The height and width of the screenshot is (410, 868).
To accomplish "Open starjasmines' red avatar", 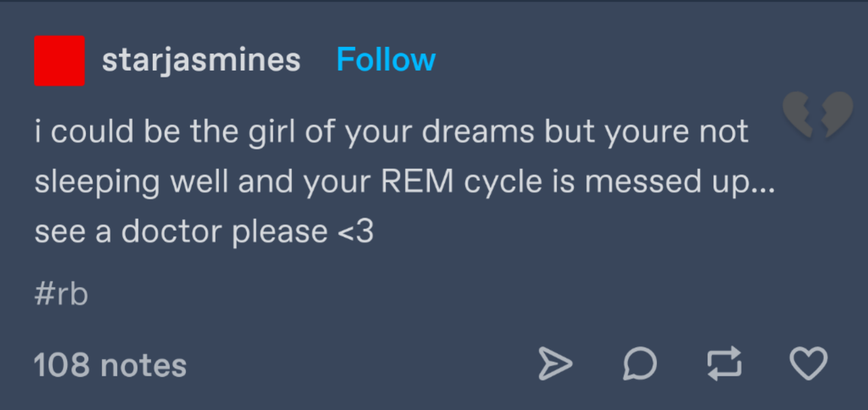I will pyautogui.click(x=59, y=61).
